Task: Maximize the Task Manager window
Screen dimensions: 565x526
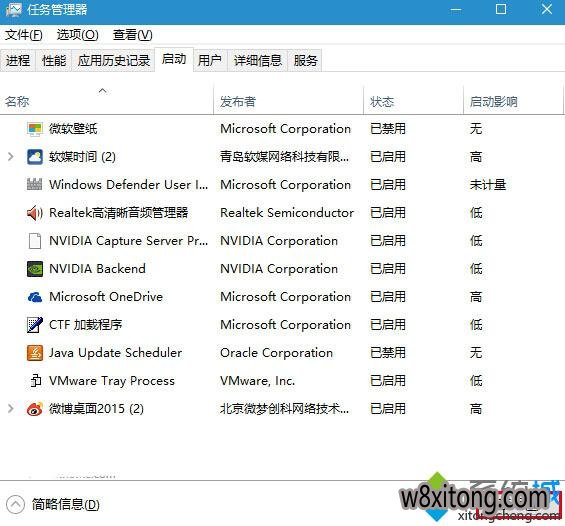Action: tap(501, 9)
